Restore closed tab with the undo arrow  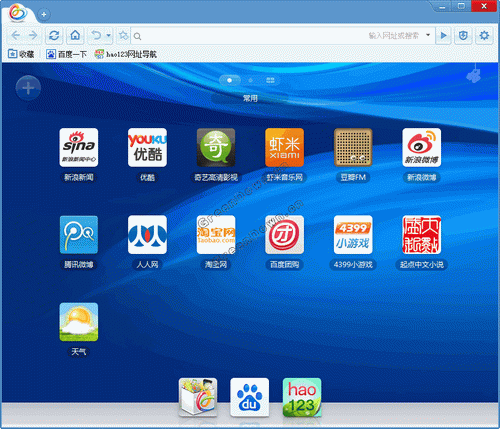[96, 35]
